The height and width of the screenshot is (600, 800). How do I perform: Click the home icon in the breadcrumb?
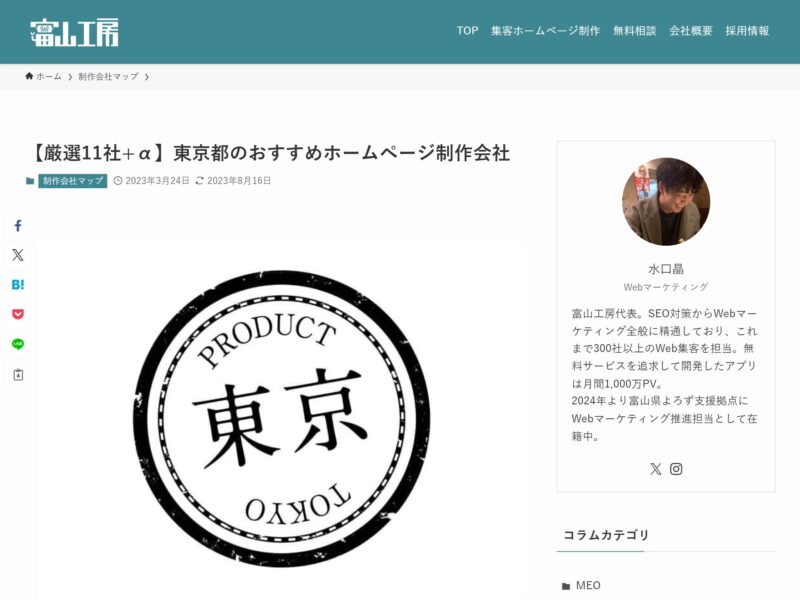pyautogui.click(x=29, y=76)
